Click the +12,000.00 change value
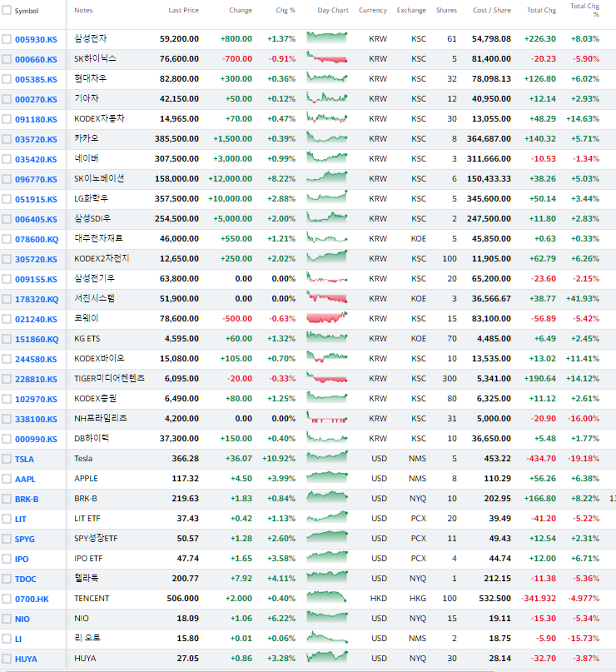Screen dimensions: 616x672 230,179
